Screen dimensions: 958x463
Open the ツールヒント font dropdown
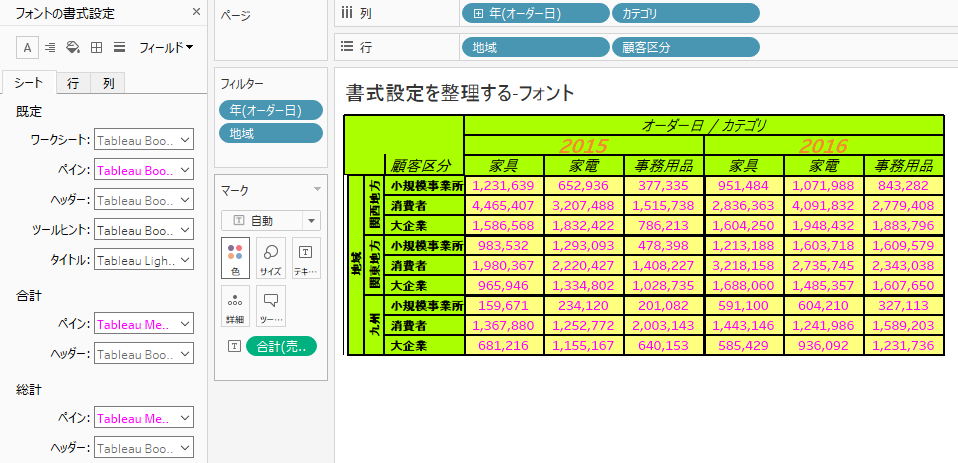click(x=144, y=230)
